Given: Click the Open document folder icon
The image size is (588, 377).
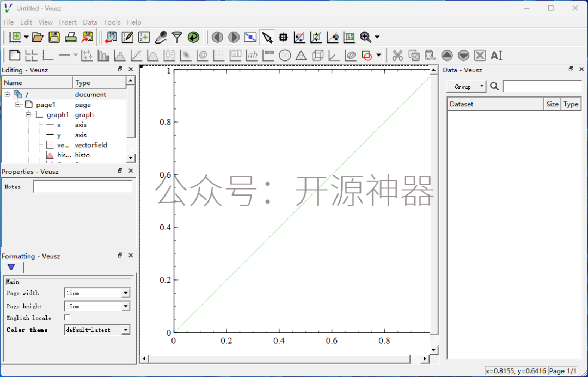Looking at the screenshot, I should [38, 37].
